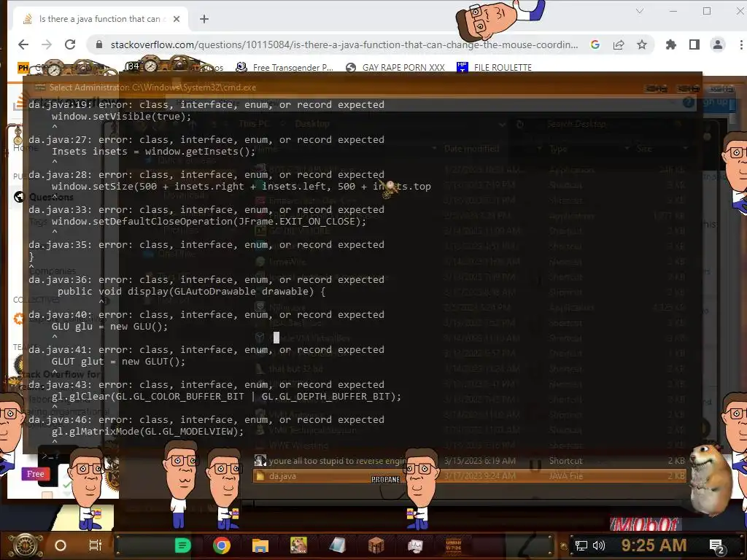The width and height of the screenshot is (747, 560).
Task: Open network status in system tray
Action: point(581,545)
